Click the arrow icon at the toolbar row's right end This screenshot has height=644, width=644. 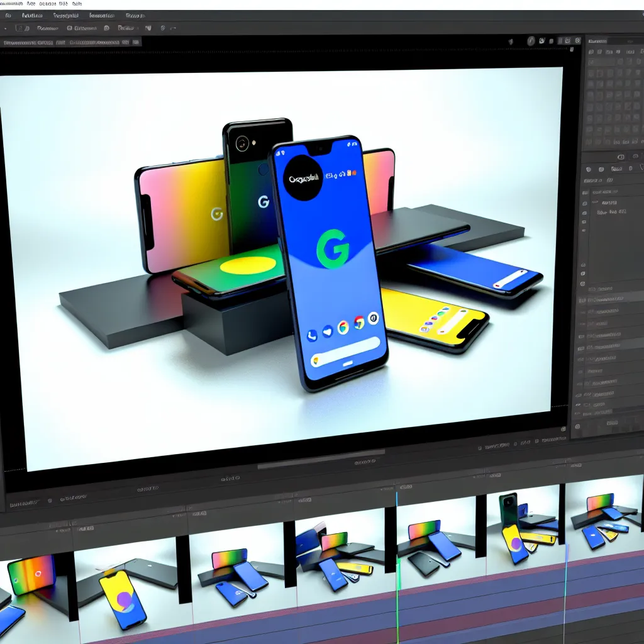click(173, 28)
